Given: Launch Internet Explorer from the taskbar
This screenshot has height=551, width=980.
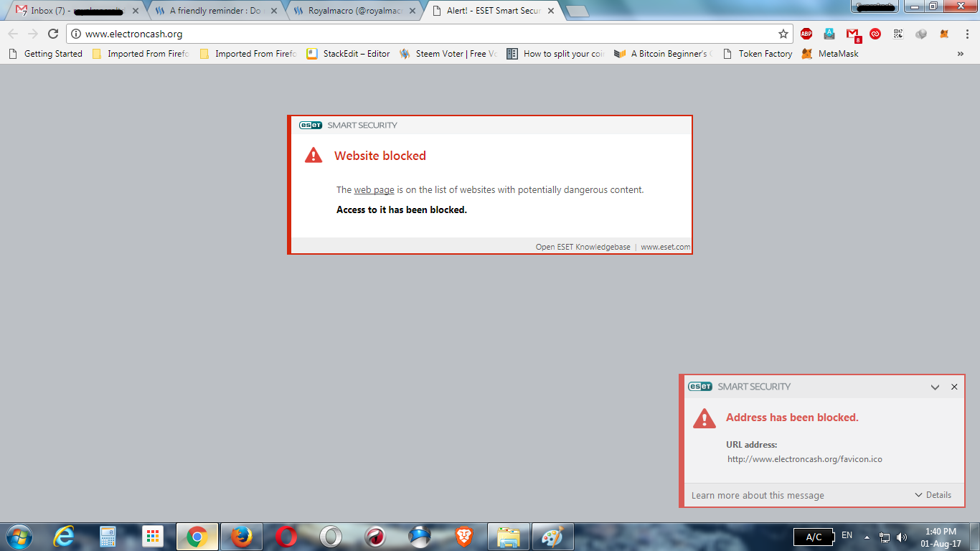Looking at the screenshot, I should tap(65, 537).
